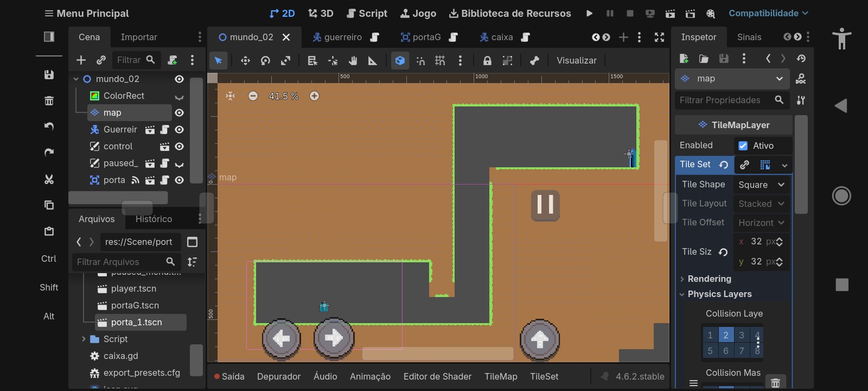868x391 pixels.
Task: Expand the Rendering section
Action: point(709,279)
